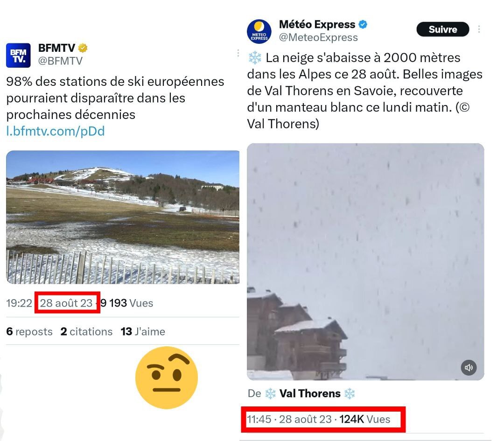Click the BFMTV profile avatar

pos(18,56)
